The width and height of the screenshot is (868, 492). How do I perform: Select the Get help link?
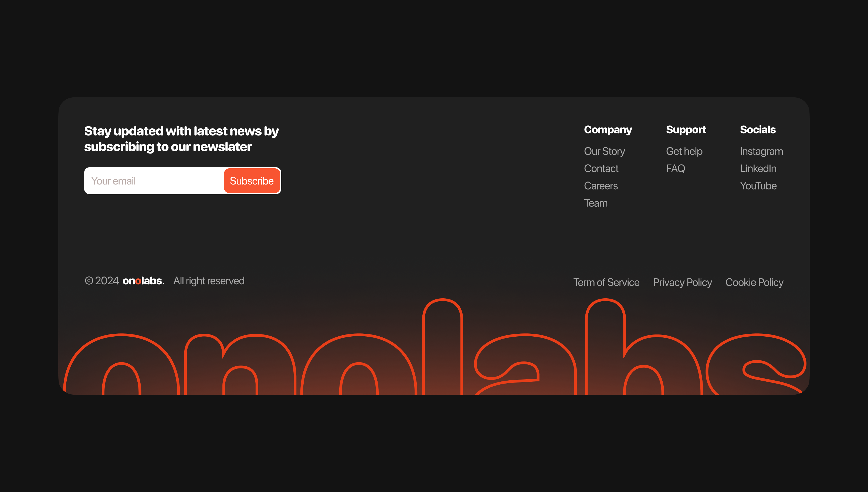click(684, 151)
